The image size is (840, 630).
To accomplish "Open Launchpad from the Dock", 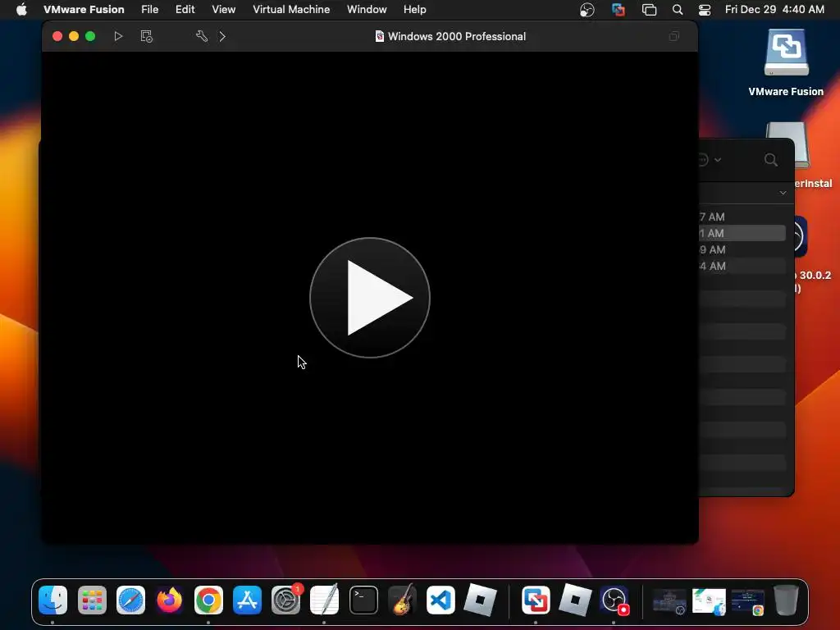I will [92, 600].
